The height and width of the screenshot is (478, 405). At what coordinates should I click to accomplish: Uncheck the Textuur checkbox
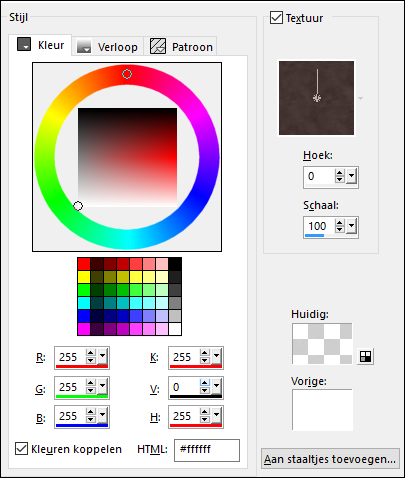coord(276,17)
